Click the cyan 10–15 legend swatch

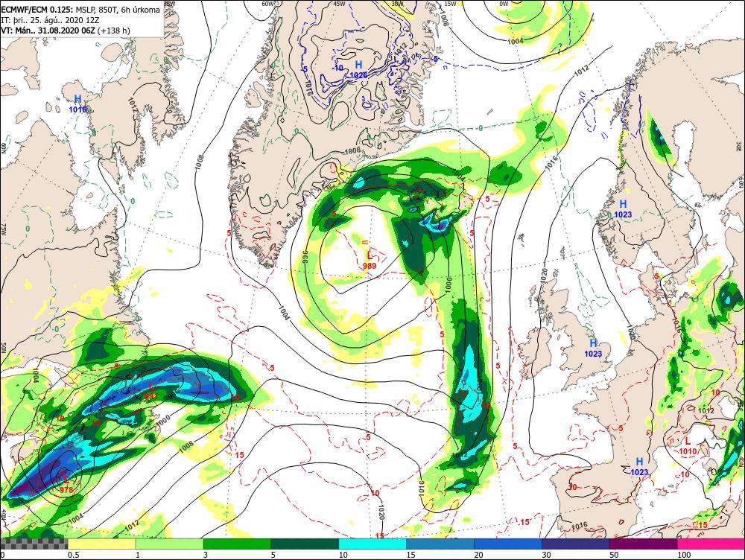[372, 544]
